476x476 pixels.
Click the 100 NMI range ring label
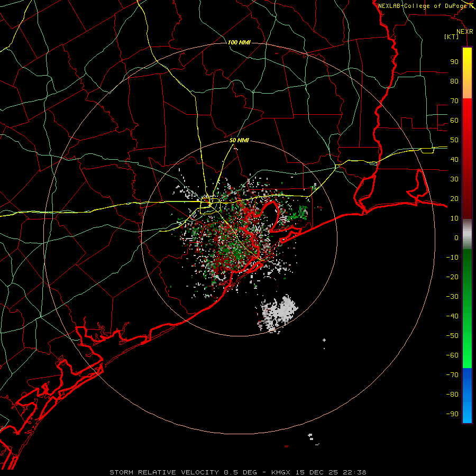click(239, 42)
